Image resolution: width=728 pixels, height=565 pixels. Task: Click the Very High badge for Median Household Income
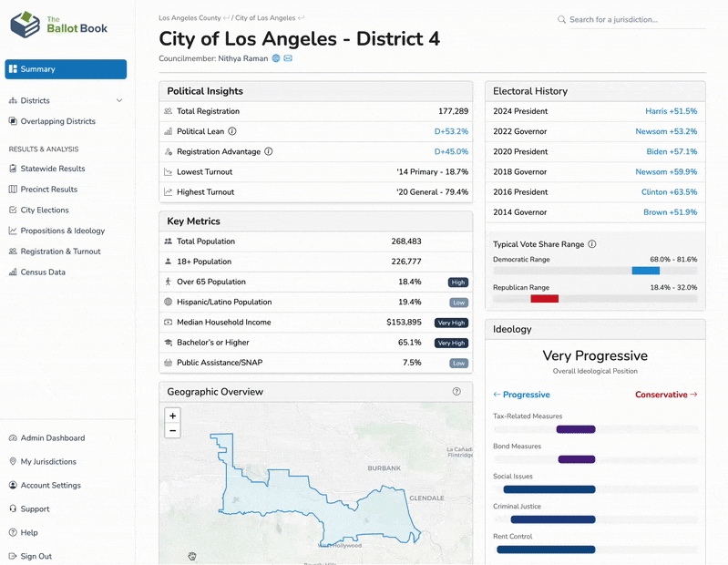coord(451,323)
